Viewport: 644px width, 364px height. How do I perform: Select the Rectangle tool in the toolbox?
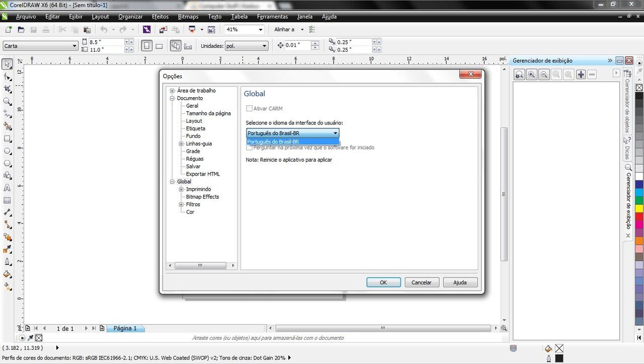pos(7,138)
